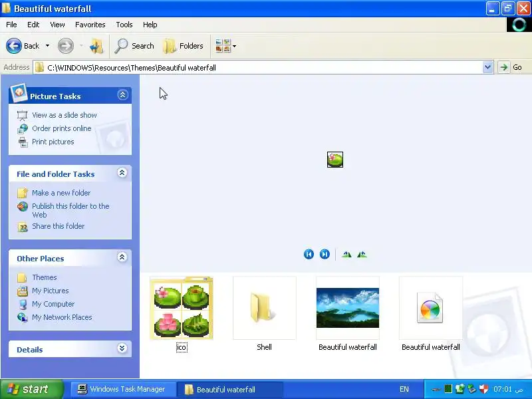Image resolution: width=532 pixels, height=399 pixels.
Task: Click Beautiful waterfall taskbar button
Action: (231, 389)
